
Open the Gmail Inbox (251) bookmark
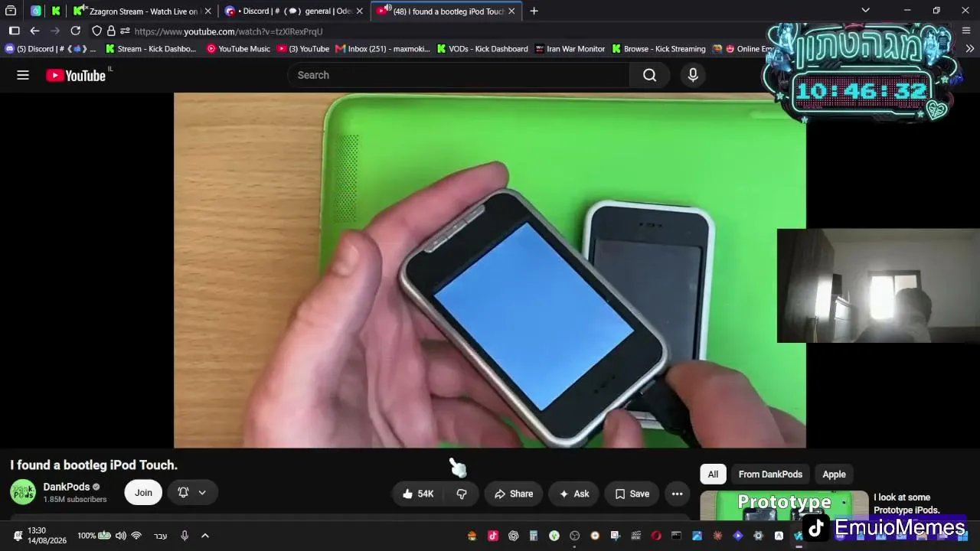click(x=382, y=49)
